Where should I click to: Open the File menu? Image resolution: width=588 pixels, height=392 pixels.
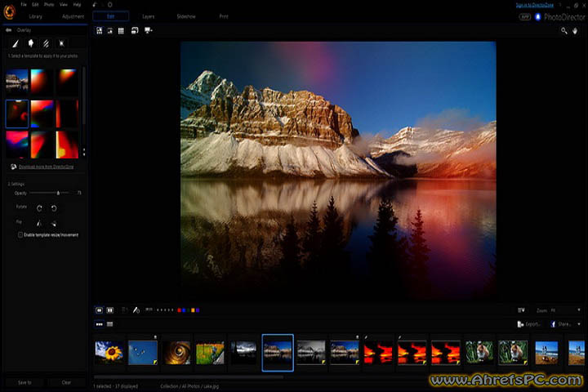pos(24,5)
